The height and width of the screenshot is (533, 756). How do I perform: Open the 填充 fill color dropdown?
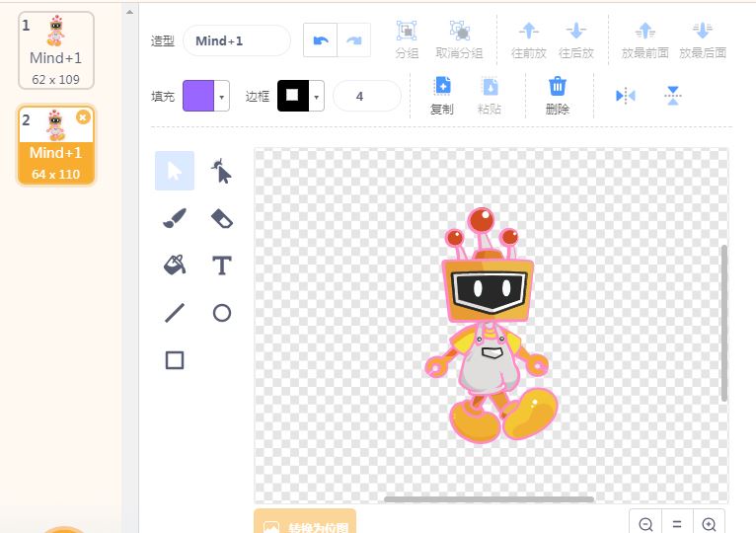coord(221,97)
